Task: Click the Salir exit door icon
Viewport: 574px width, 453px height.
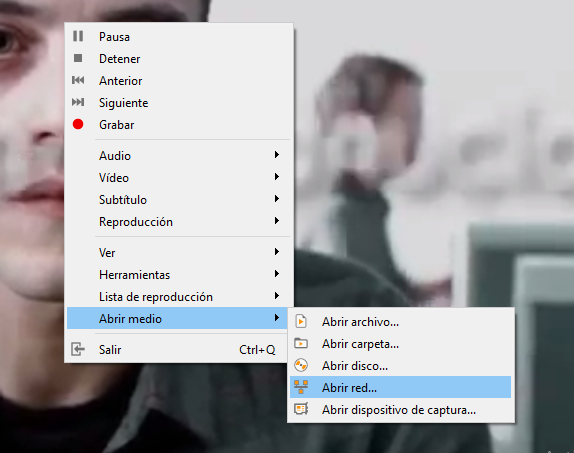Action: (78, 349)
